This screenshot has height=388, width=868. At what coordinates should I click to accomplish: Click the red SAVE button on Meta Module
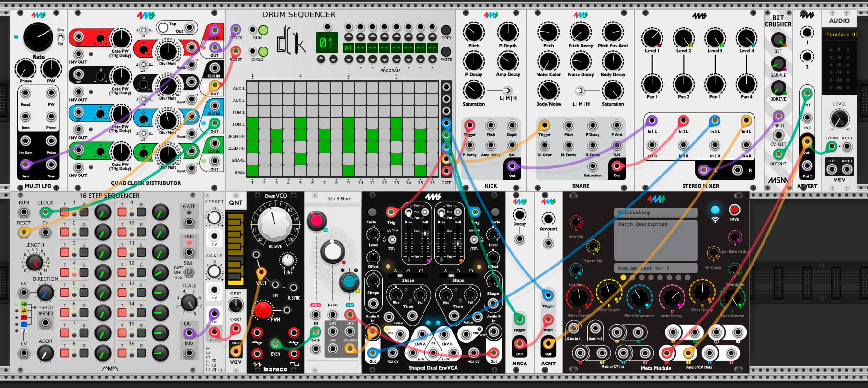point(734,210)
